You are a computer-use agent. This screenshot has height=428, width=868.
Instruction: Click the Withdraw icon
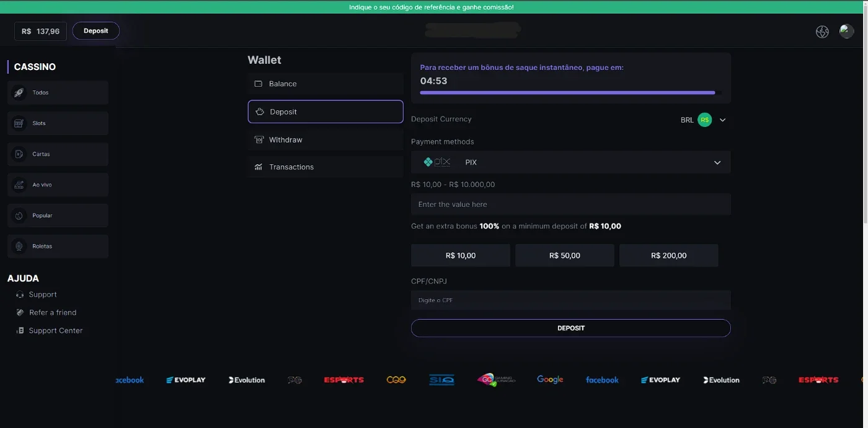point(259,140)
